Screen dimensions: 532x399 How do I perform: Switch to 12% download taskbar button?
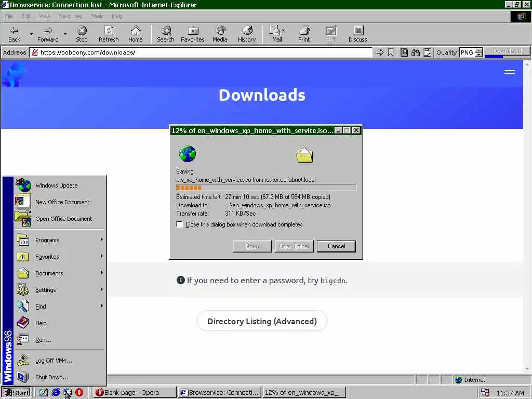304,393
